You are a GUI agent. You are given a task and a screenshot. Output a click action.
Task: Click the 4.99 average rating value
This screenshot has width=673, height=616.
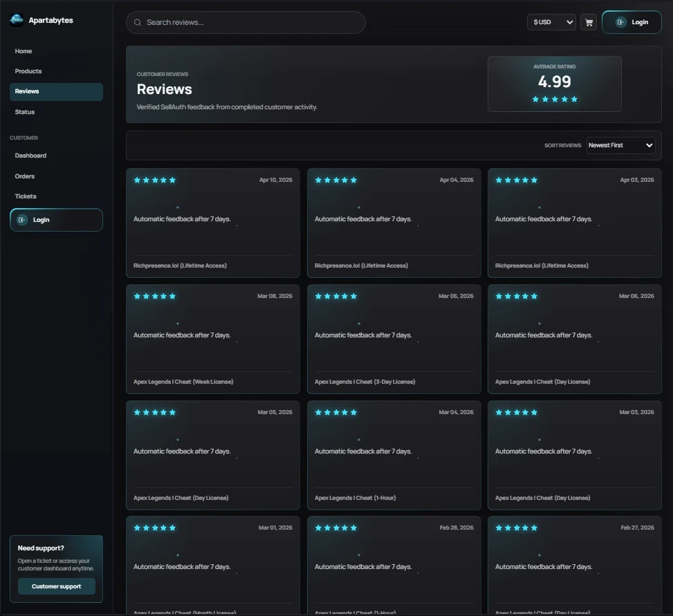click(x=555, y=82)
